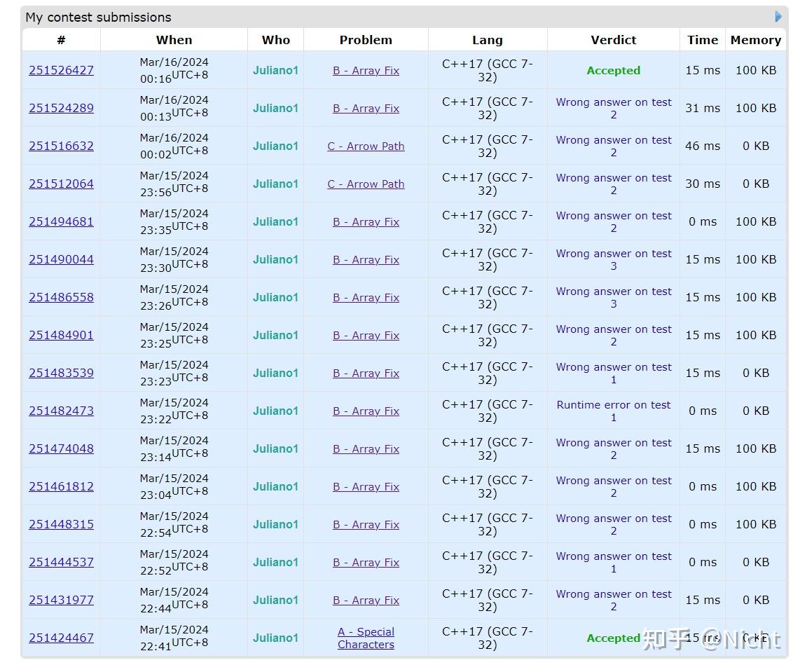The width and height of the screenshot is (800, 672).
Task: Click the Memory column header
Action: [755, 40]
